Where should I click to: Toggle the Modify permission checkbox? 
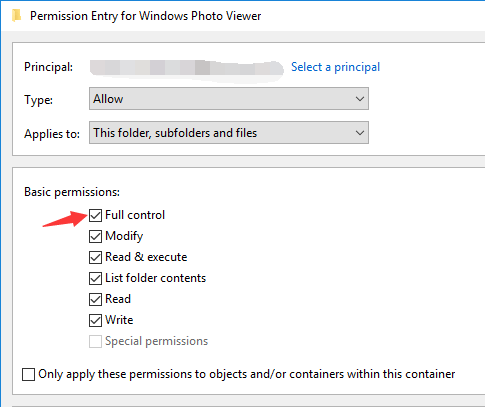[x=95, y=236]
